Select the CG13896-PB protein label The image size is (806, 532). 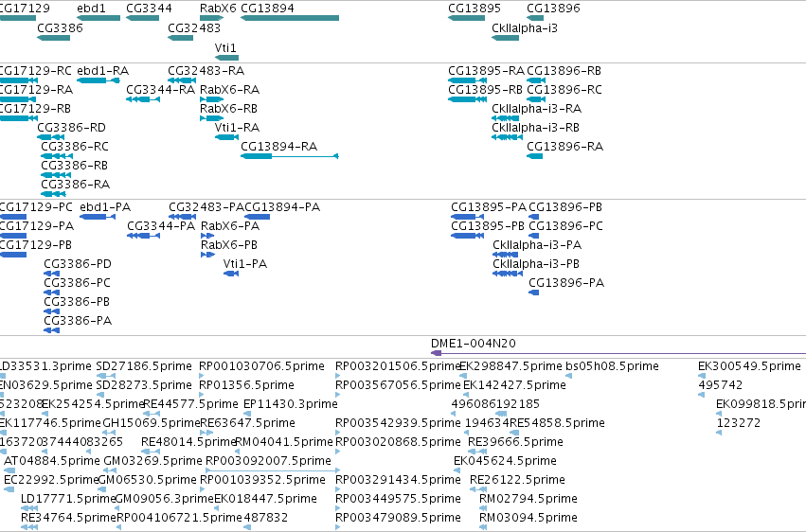pos(565,207)
